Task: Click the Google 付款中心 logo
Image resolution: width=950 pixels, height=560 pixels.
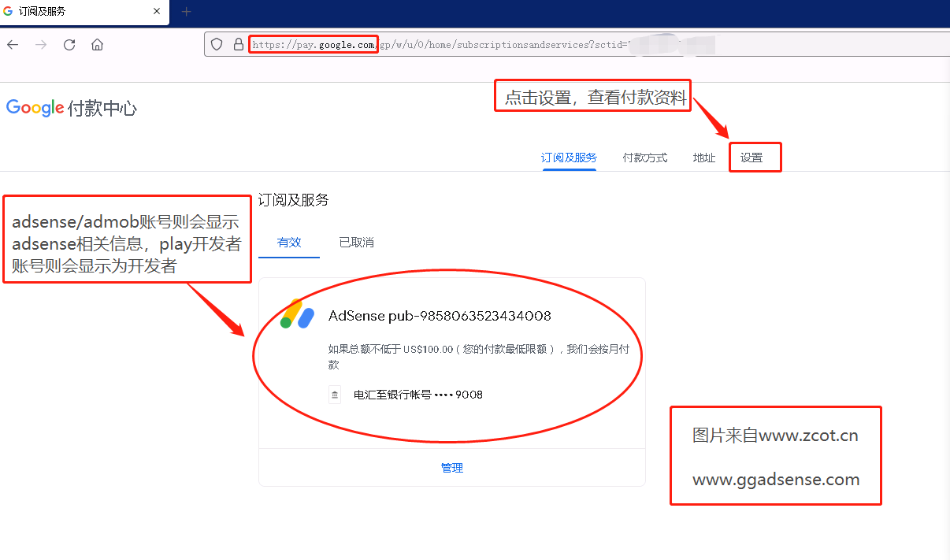Action: point(72,108)
